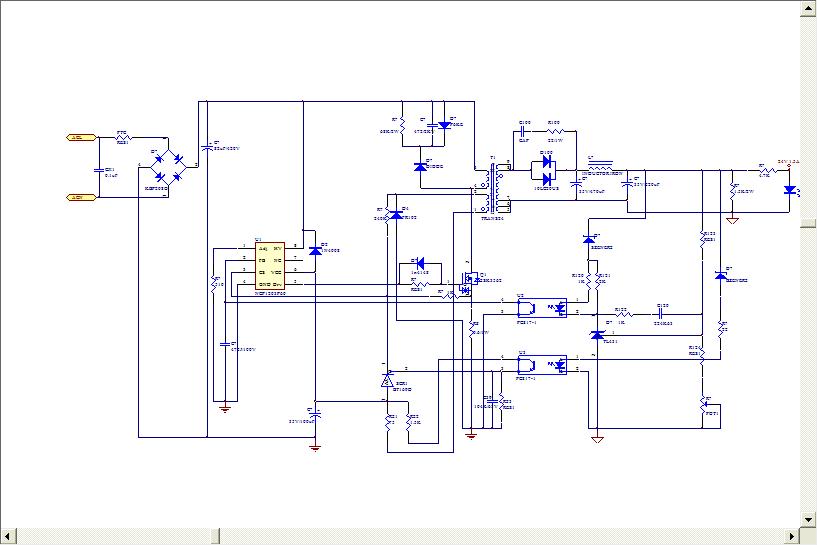Click the output LED diode symbol
Screen dimensions: 817x545
(790, 189)
